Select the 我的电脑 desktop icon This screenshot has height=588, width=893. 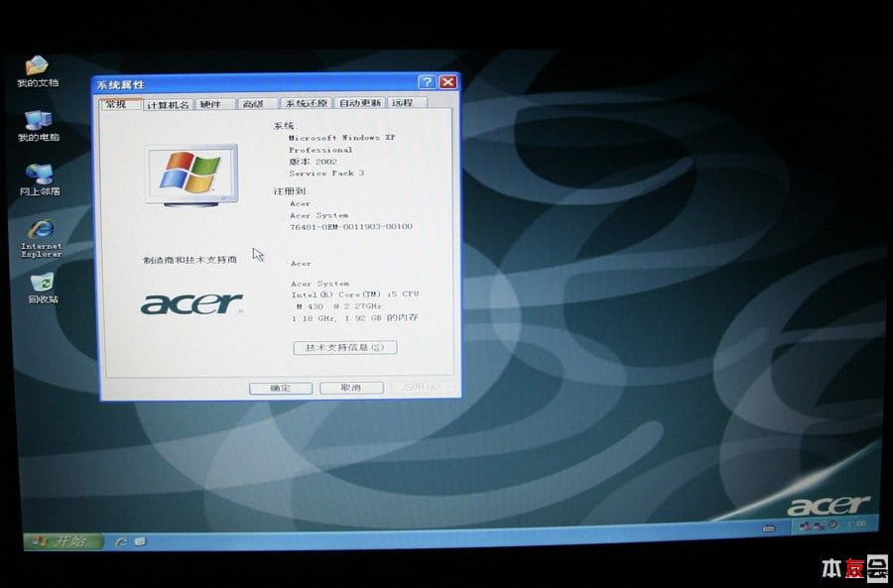(x=38, y=126)
